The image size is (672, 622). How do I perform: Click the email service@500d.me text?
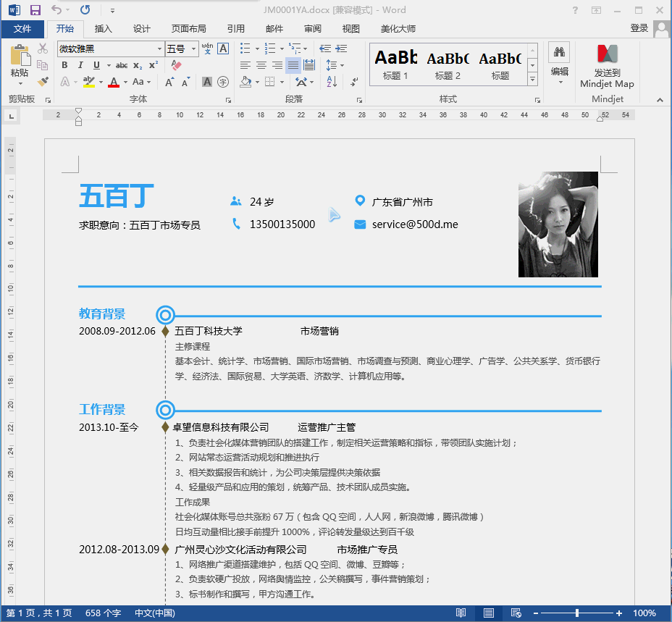415,224
